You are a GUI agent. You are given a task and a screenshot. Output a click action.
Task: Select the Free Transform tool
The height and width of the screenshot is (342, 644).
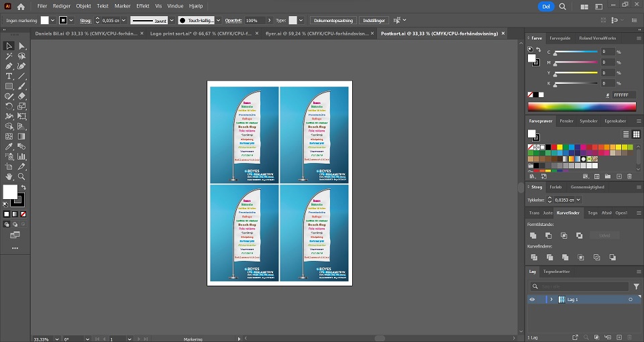(21, 116)
